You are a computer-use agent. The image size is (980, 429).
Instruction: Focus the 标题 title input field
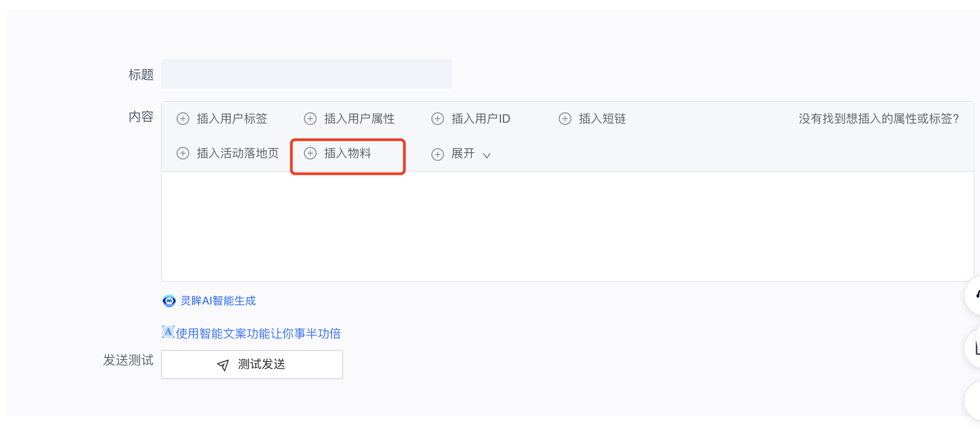click(x=307, y=74)
